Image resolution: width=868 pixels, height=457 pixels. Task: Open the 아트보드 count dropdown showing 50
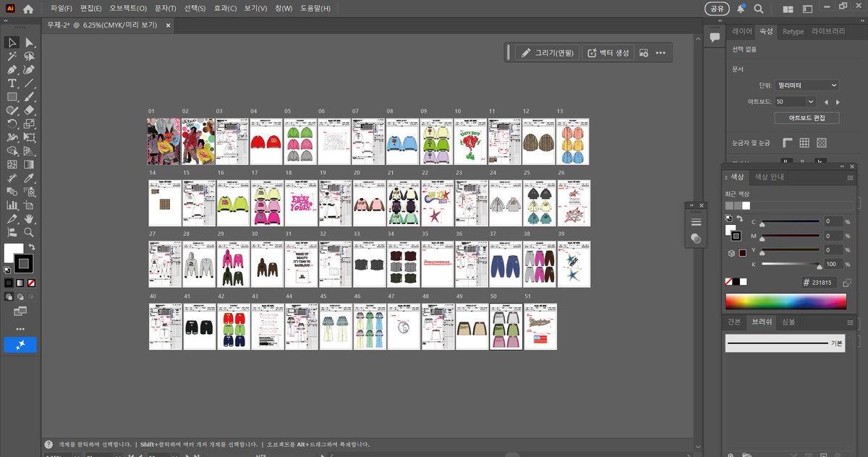point(793,101)
